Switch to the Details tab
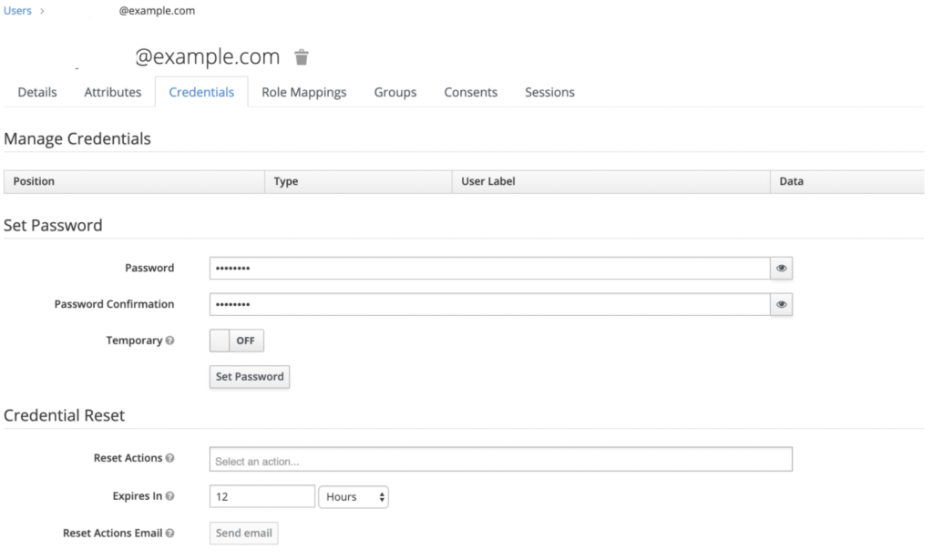Viewport: 933px width, 560px height. click(37, 92)
